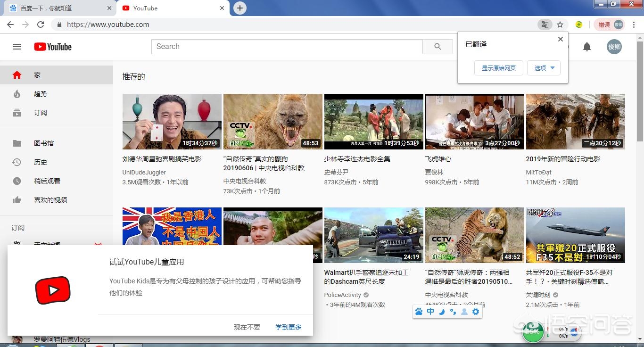Viewport: 644px width, 347px height.
Task: Toggle the punctuation icon in IME toolbar
Action: 453,312
